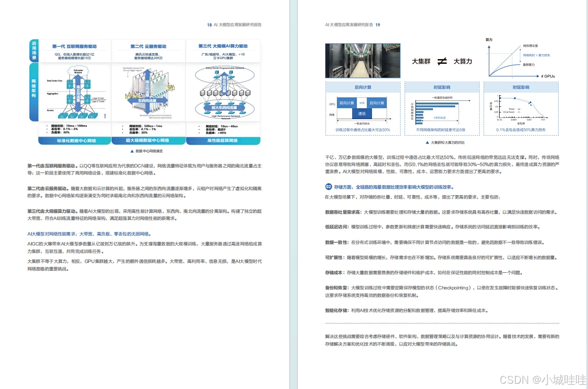Click the 数据一致性 bold term
Screen dimensions: 588x389
pyautogui.click(x=337, y=242)
